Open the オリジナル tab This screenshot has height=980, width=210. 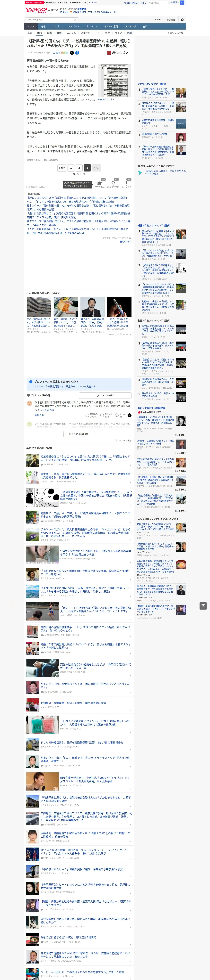coord(92,27)
